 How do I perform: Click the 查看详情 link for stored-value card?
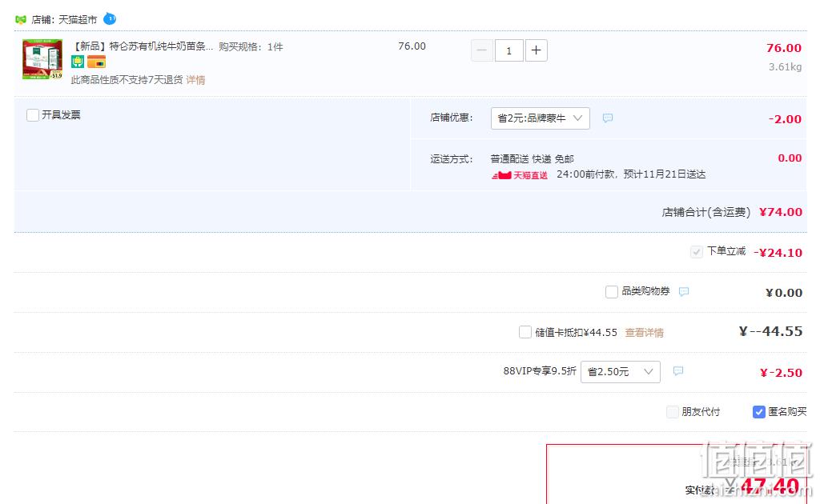pyautogui.click(x=645, y=333)
